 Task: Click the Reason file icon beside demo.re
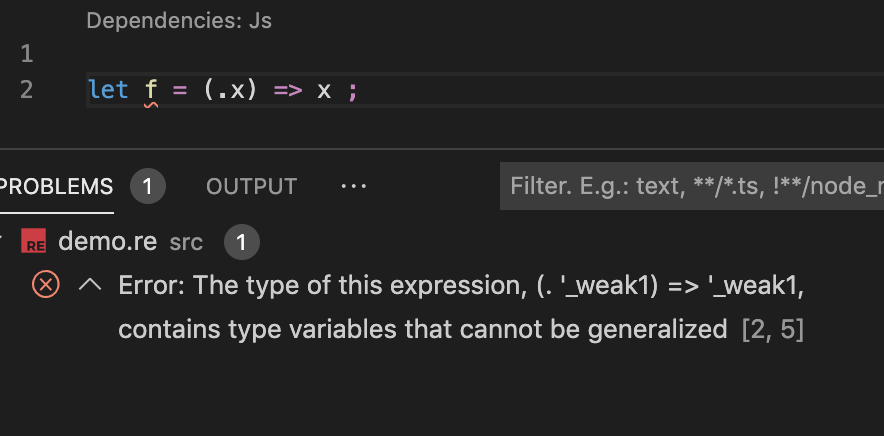[x=36, y=242]
